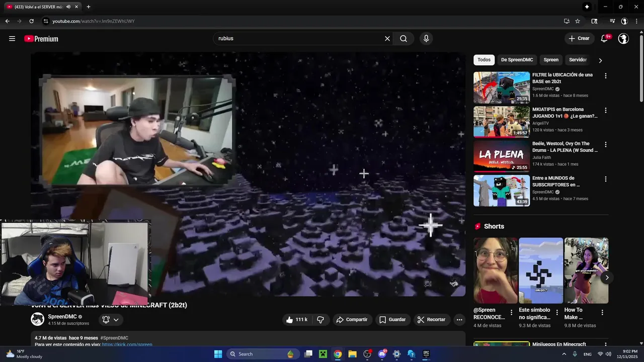Go back in browser history
The height and width of the screenshot is (362, 644).
(7, 21)
